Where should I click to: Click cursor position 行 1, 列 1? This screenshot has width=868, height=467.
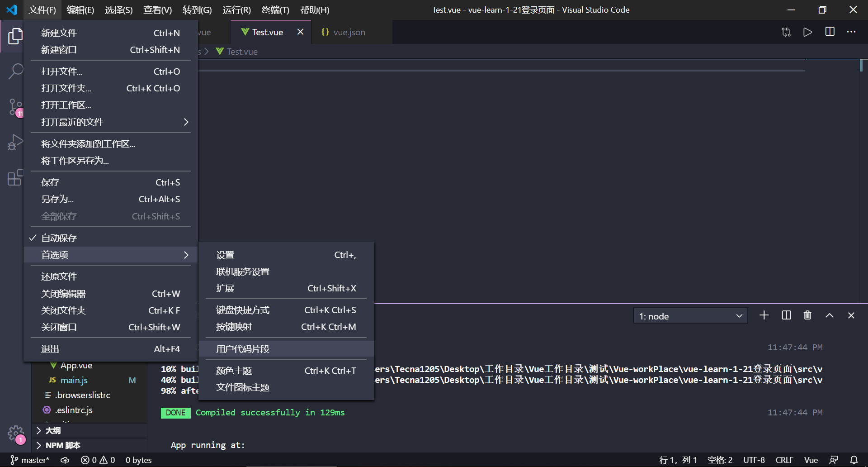(x=678, y=460)
